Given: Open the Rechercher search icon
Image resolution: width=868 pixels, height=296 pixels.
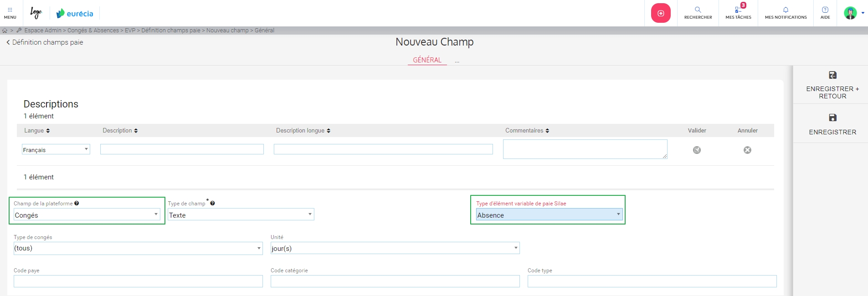Looking at the screenshot, I should (698, 10).
